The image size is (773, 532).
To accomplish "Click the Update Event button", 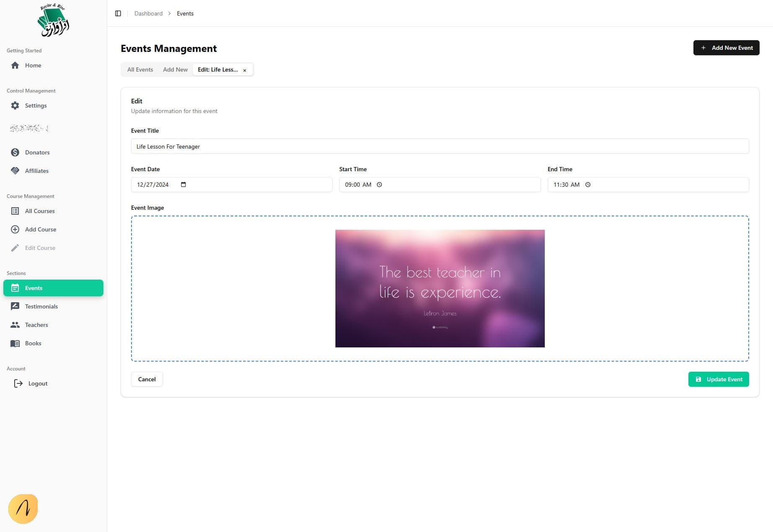I will pos(719,379).
